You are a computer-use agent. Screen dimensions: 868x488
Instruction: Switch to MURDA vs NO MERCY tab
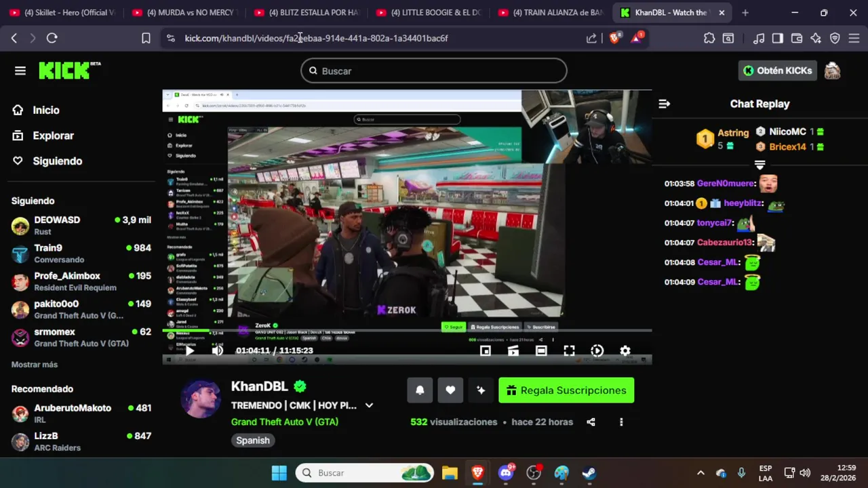[x=185, y=13]
